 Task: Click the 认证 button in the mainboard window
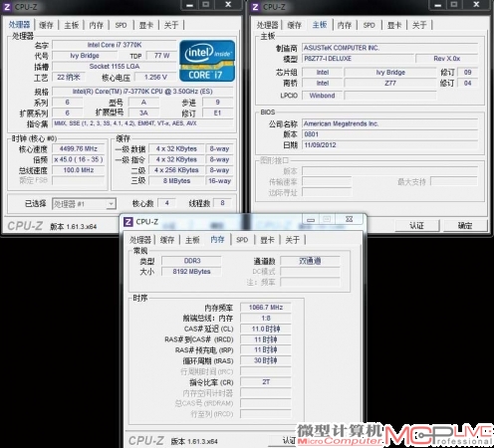(x=416, y=226)
